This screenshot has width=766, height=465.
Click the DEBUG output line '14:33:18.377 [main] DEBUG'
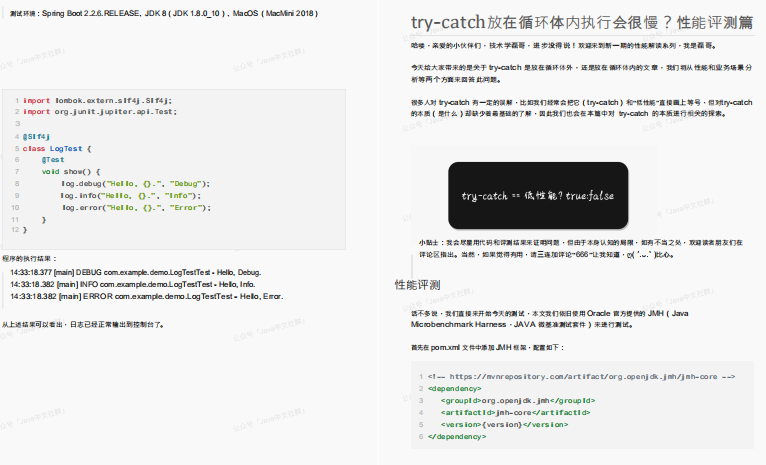click(135, 273)
